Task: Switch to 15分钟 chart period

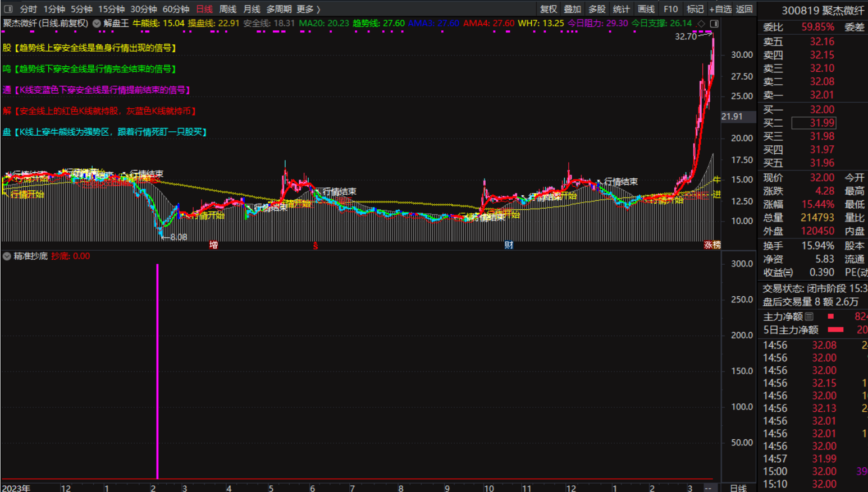Action: [x=111, y=9]
